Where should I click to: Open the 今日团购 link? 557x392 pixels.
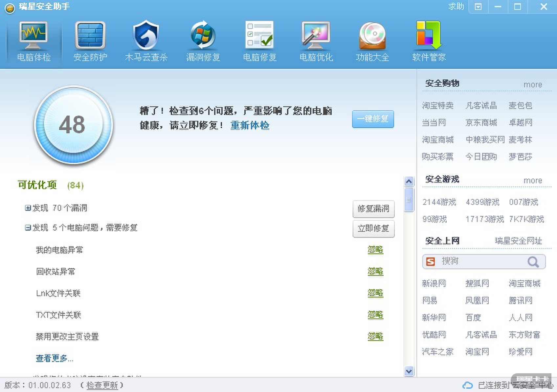click(481, 157)
